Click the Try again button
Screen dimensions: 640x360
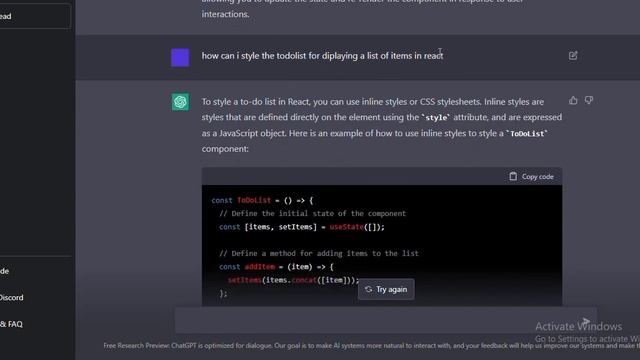[x=386, y=289]
